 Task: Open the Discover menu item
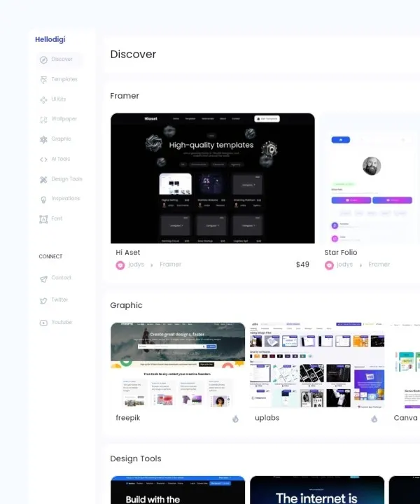tap(59, 59)
